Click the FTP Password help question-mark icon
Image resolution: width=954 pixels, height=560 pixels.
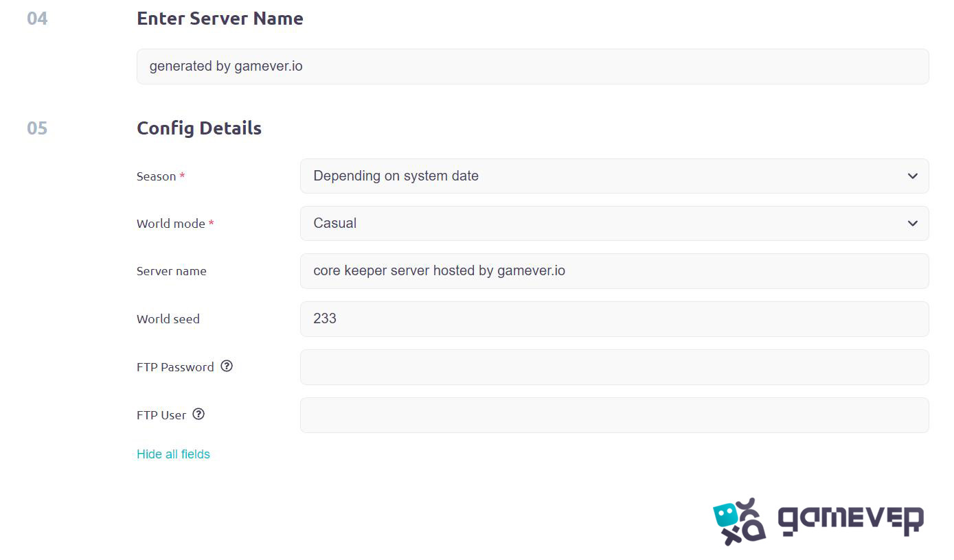click(227, 366)
